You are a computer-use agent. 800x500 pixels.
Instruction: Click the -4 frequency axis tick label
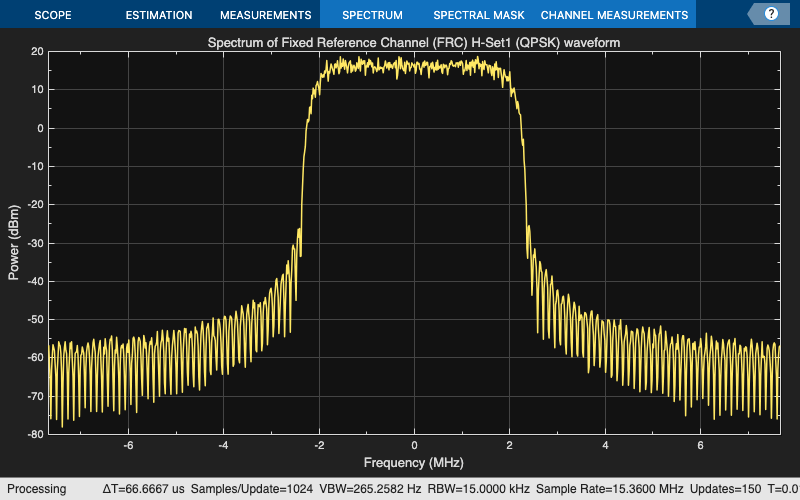click(223, 445)
